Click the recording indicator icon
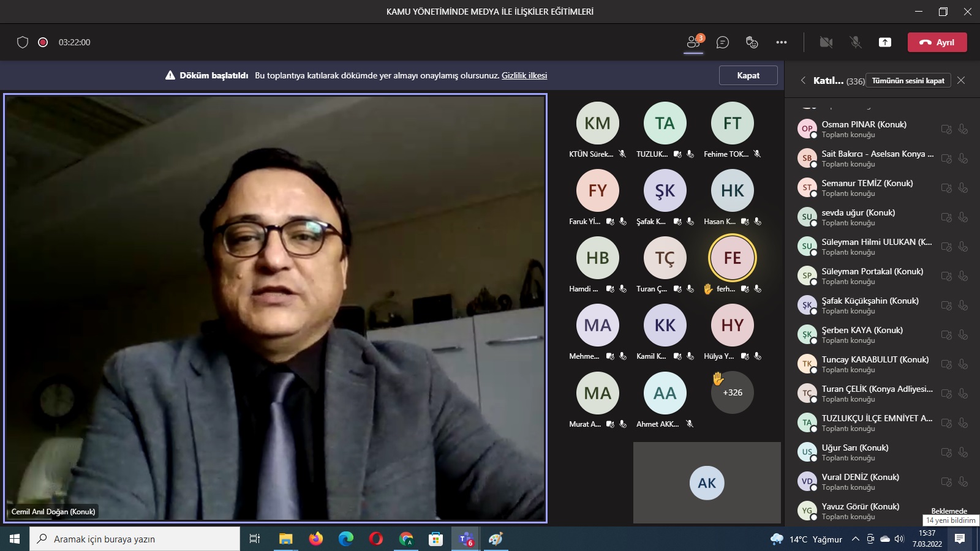 pos(43,42)
